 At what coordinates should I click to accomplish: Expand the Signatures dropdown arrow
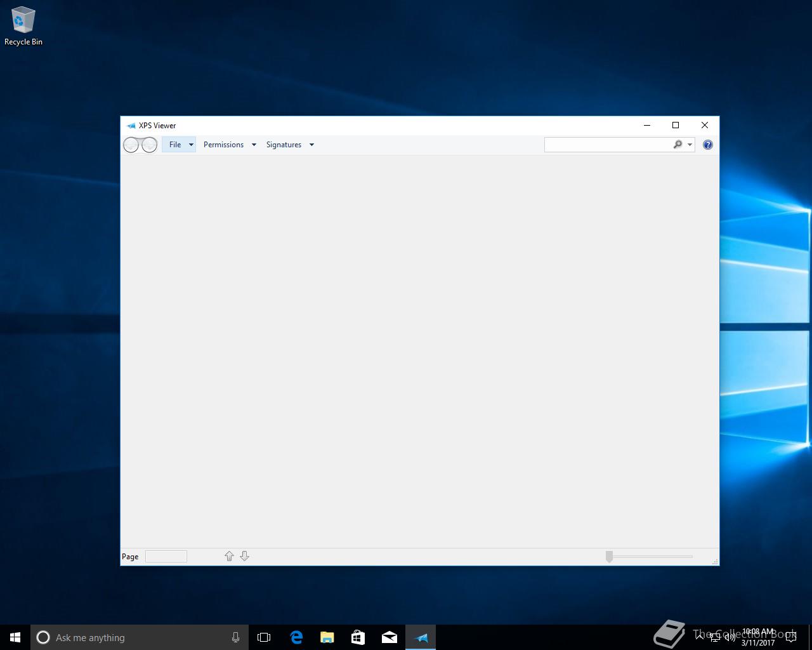pos(311,145)
